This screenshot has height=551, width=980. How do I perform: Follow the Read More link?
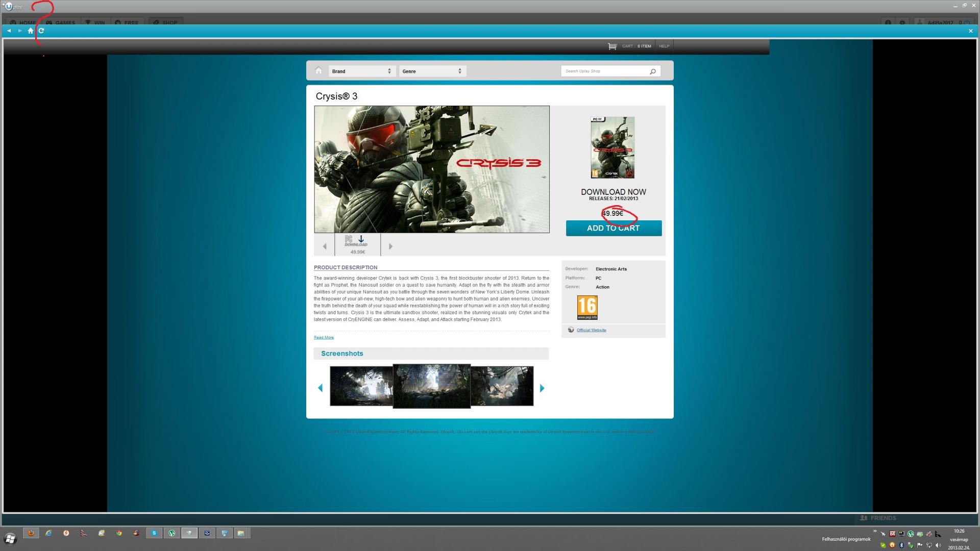coord(324,337)
